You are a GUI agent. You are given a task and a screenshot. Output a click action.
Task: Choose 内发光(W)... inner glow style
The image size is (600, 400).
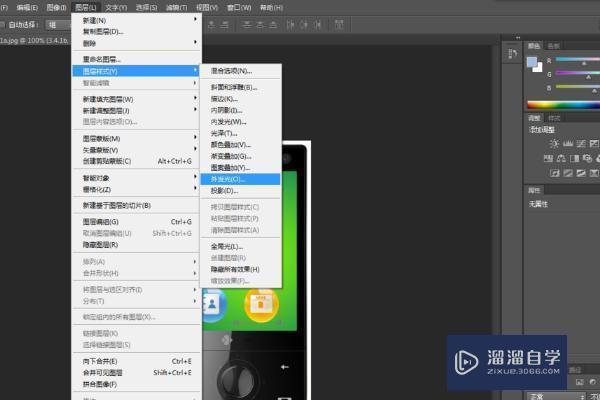coord(240,122)
